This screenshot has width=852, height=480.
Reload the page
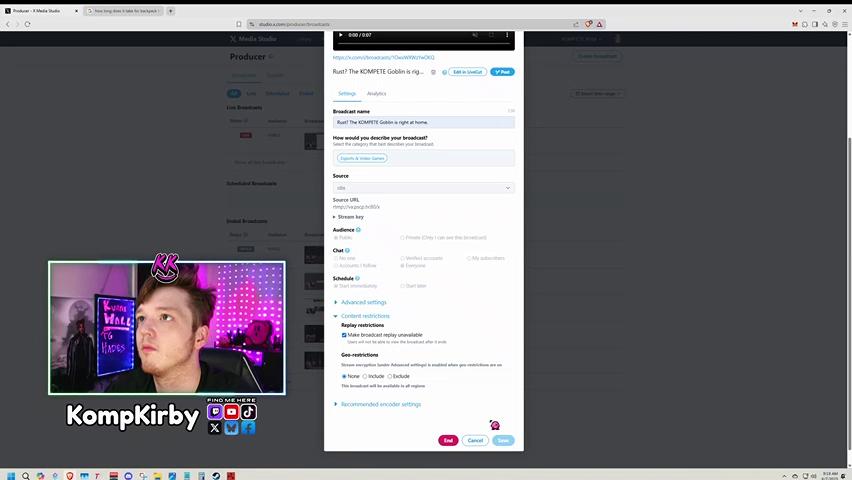coord(27,24)
